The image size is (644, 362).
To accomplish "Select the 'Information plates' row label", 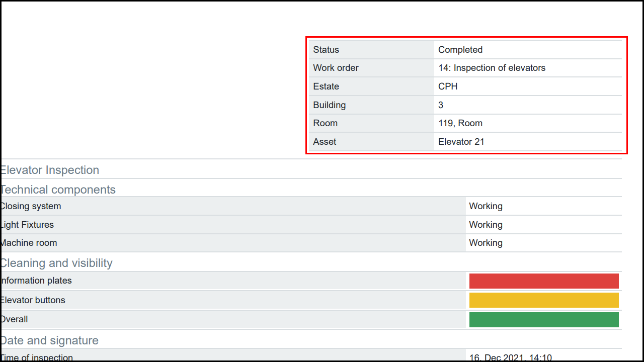I will coord(36,281).
